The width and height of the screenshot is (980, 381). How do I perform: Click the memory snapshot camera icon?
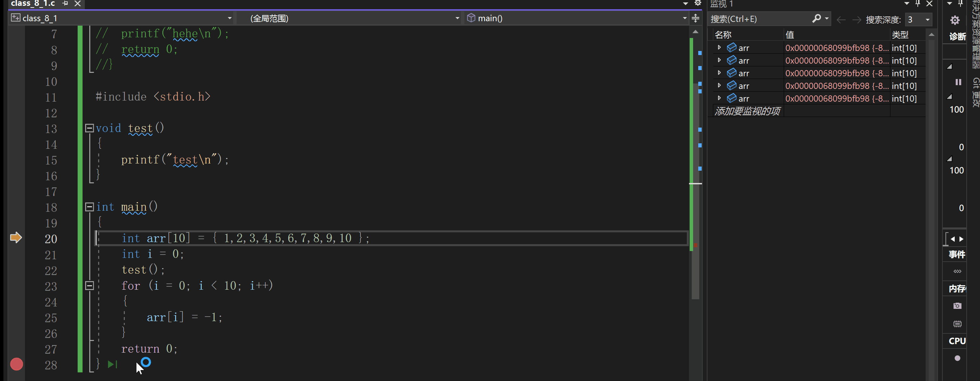(x=957, y=306)
